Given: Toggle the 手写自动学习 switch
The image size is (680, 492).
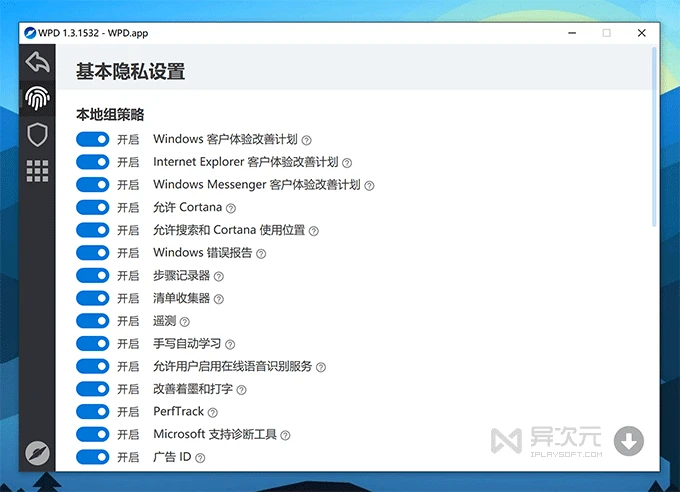Looking at the screenshot, I should [x=92, y=344].
